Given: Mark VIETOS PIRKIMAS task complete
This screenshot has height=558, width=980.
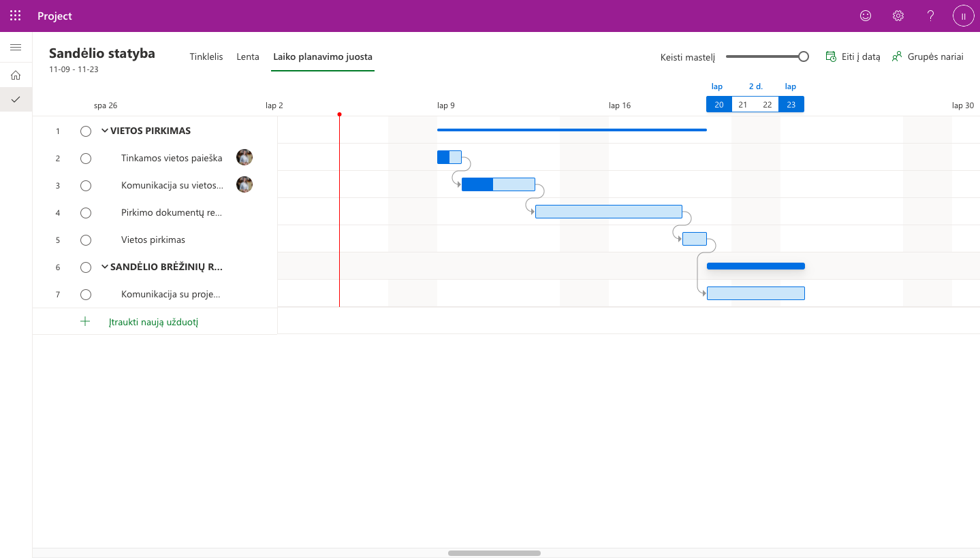Looking at the screenshot, I should tap(86, 131).
